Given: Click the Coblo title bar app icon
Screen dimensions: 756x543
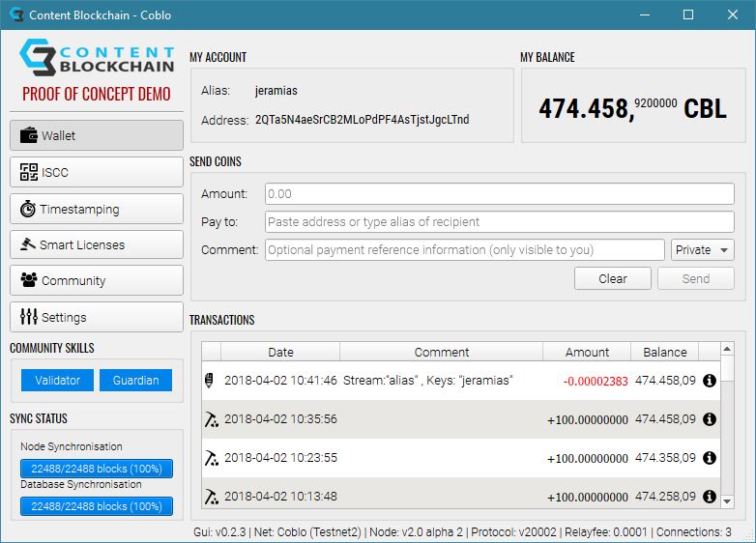Looking at the screenshot, I should 16,14.
